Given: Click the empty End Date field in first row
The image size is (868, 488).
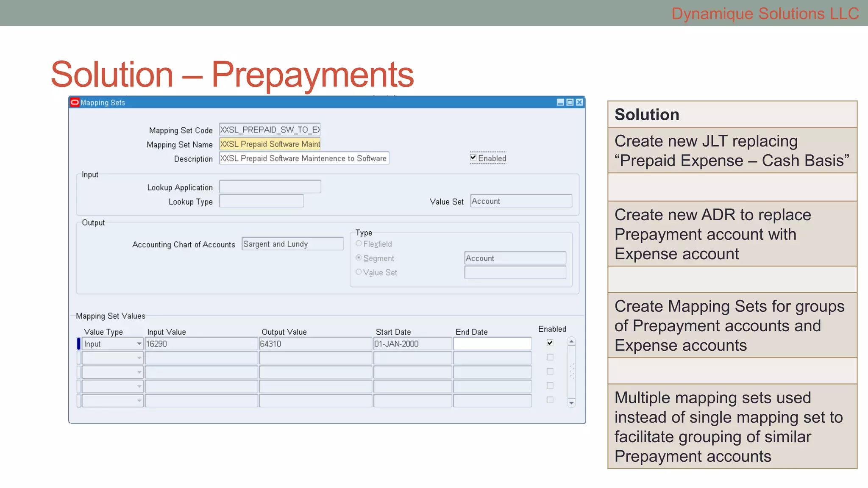Looking at the screenshot, I should coord(492,344).
